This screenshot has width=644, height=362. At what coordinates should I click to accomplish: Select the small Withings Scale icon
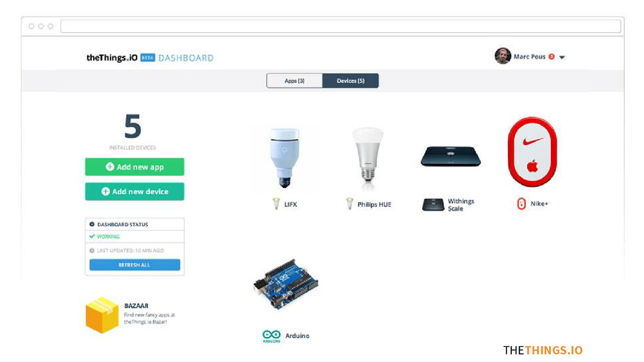tap(433, 204)
